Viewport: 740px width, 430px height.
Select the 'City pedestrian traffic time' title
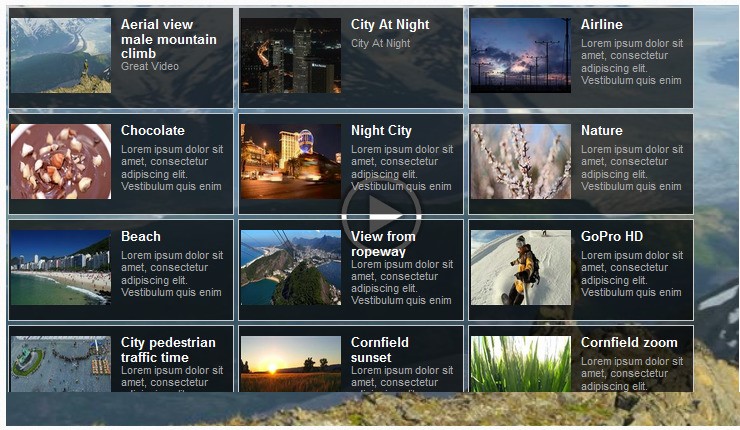[168, 350]
